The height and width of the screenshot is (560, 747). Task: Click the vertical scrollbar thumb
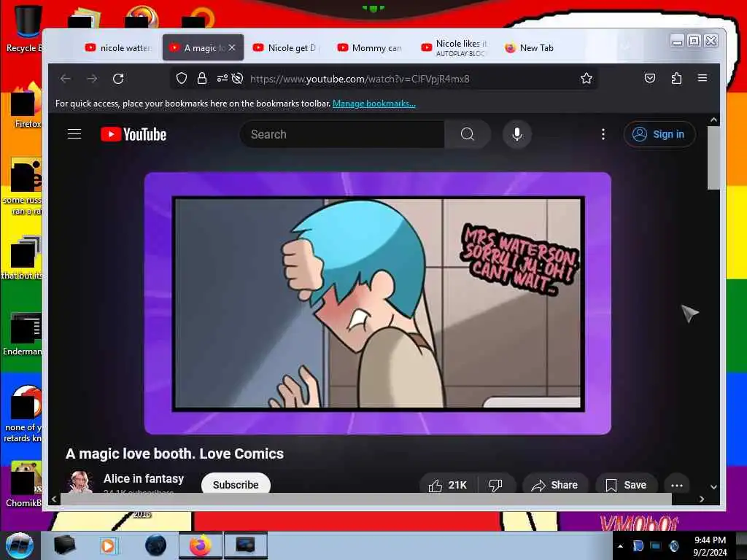point(713,158)
